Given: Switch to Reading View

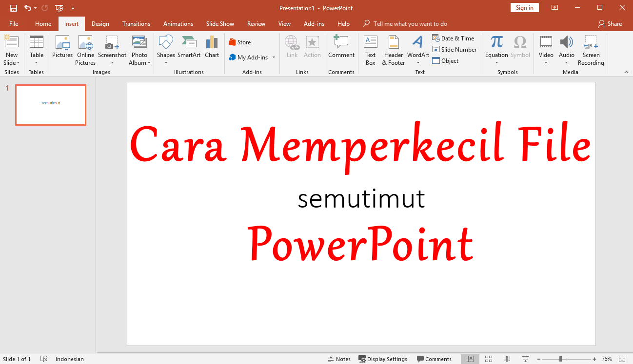Looking at the screenshot, I should pyautogui.click(x=507, y=359).
